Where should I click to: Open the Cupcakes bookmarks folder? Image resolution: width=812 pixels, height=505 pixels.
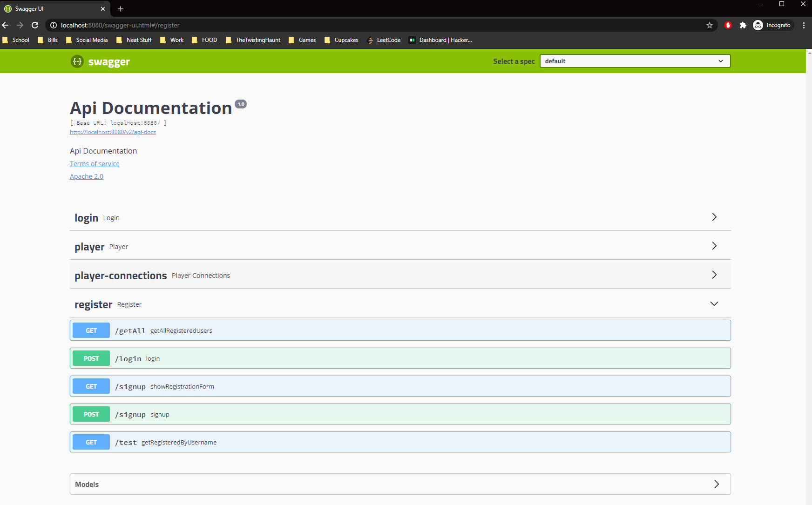[341, 40]
